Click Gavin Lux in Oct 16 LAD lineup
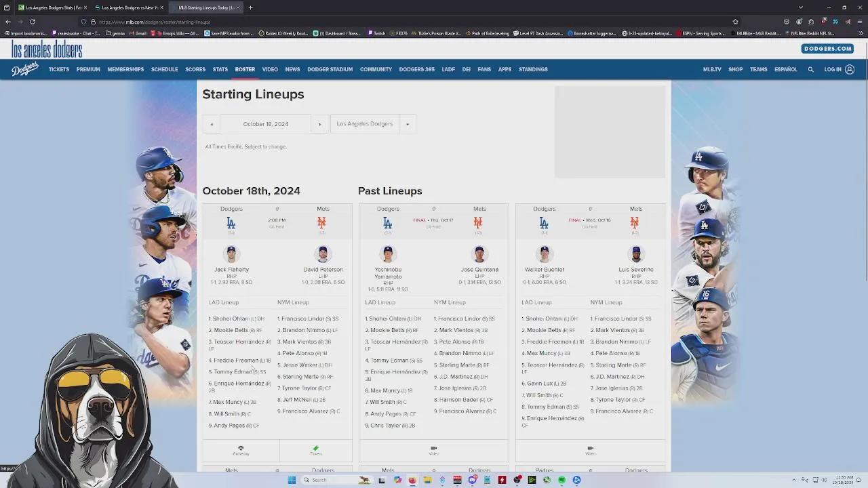 540,384
